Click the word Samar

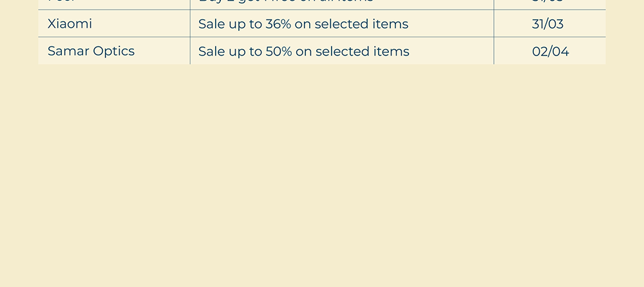click(x=67, y=52)
